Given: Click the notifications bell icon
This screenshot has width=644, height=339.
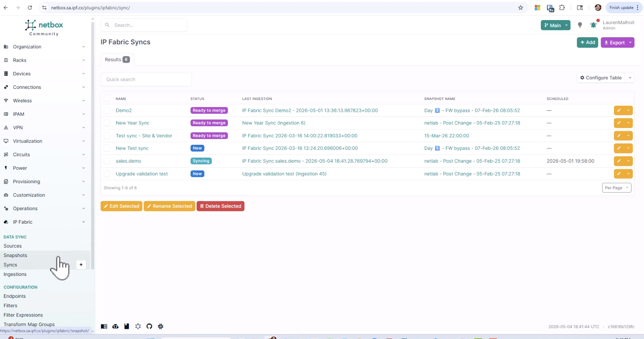Looking at the screenshot, I should click(x=593, y=25).
